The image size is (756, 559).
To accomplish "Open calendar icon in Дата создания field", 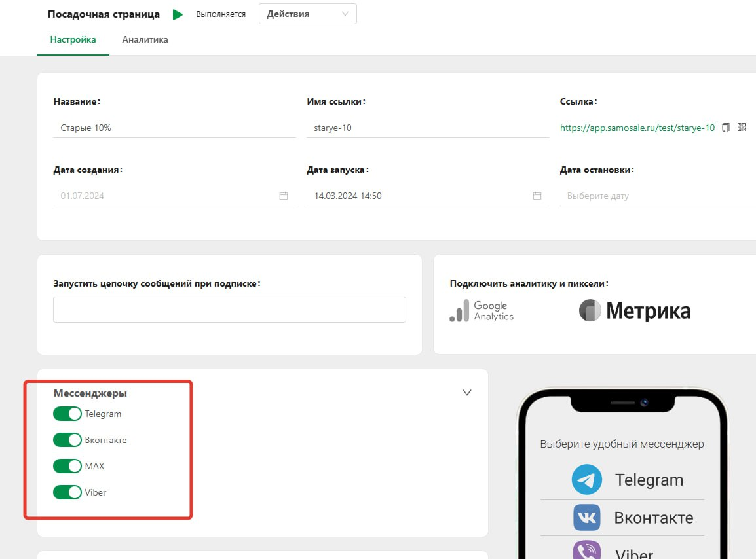I will tap(284, 196).
